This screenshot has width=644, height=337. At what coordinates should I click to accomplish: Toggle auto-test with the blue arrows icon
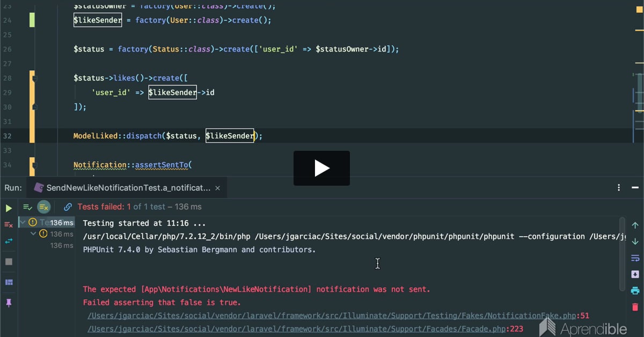click(9, 241)
